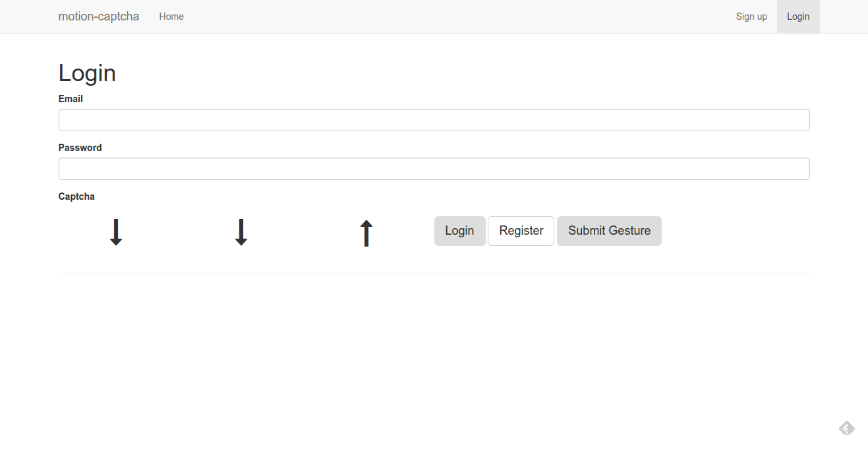Click the Password field label
The image size is (868, 449).
80,148
